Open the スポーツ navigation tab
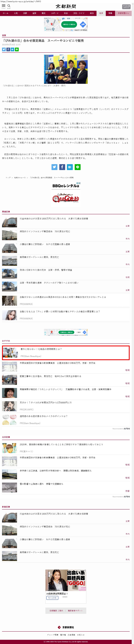 (55, 13)
